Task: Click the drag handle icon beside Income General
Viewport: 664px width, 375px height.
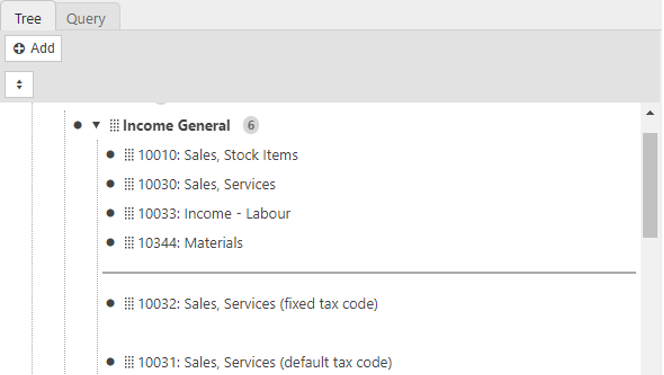Action: (114, 126)
